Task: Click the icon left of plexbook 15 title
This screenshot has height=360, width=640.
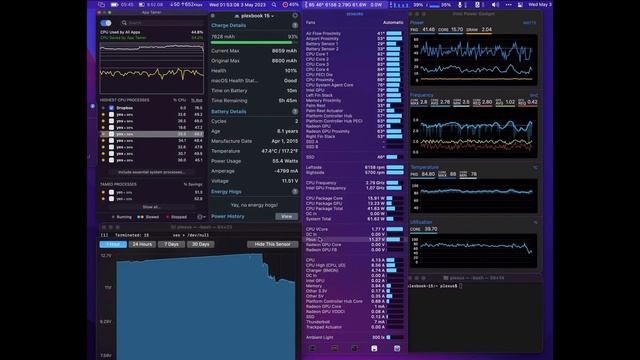Action: click(x=237, y=16)
